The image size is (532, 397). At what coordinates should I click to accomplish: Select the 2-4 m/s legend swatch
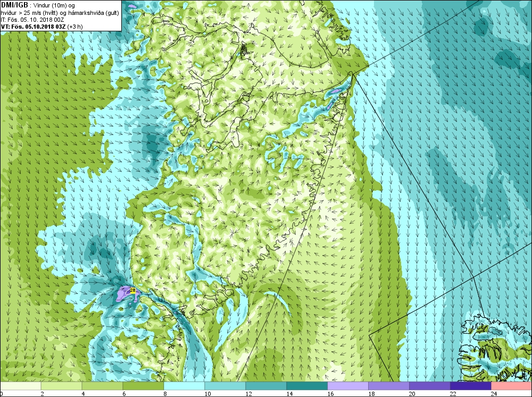pos(61,386)
